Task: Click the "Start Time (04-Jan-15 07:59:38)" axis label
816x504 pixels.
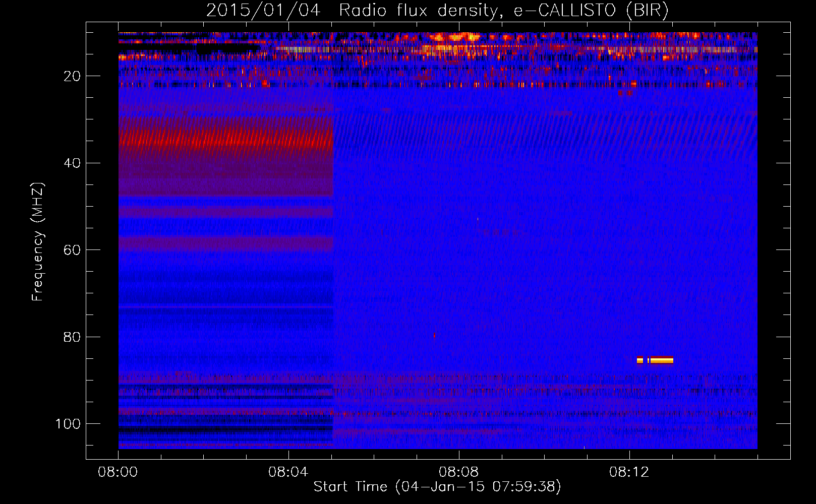Action: [x=437, y=487]
